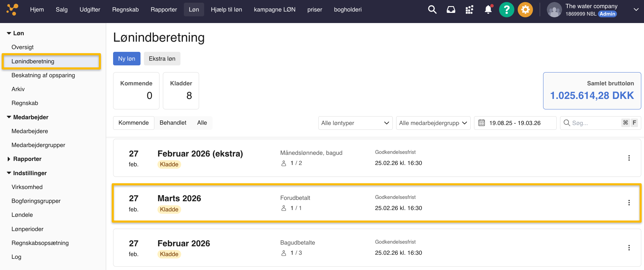Open the Alle løntyper dropdown

click(355, 123)
